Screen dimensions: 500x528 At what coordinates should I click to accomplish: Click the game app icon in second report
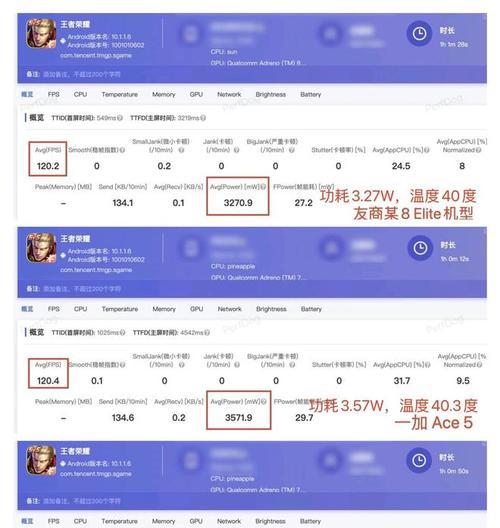41,248
